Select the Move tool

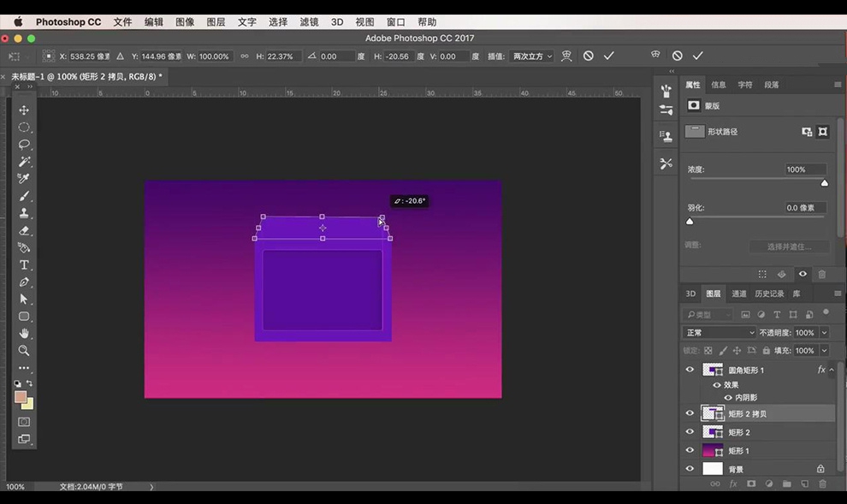24,110
